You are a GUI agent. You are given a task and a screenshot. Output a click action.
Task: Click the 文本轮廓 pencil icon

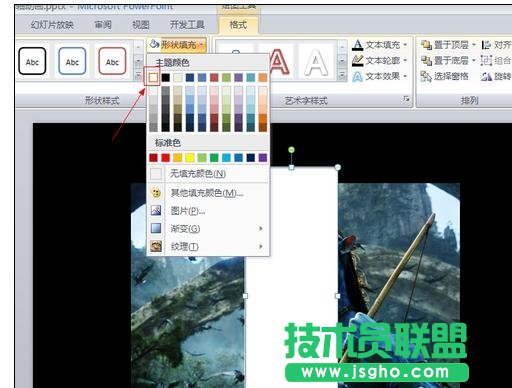tap(357, 60)
